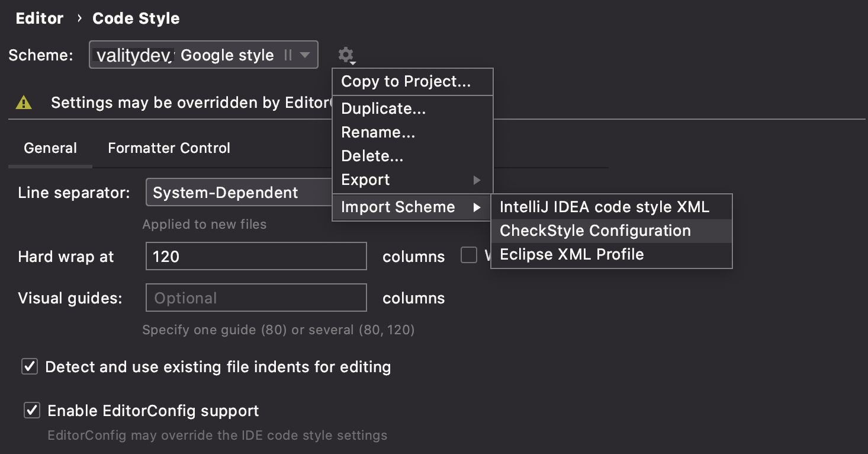Viewport: 868px width, 454px height.
Task: Click the Visual guides input field
Action: pos(256,298)
